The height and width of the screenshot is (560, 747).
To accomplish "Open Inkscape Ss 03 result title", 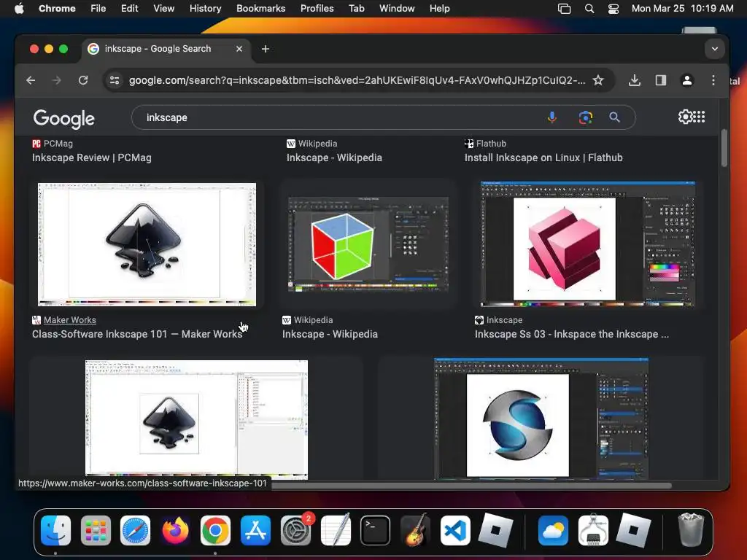I will (x=572, y=334).
